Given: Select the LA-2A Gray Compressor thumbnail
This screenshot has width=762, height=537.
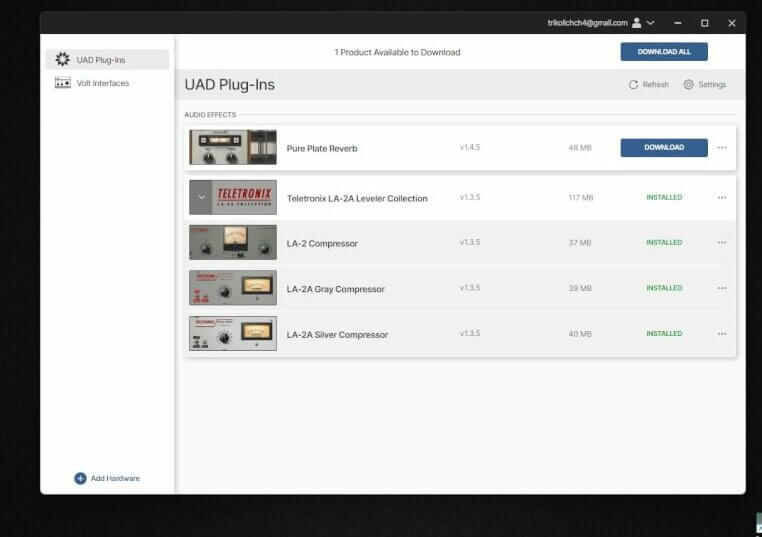Looking at the screenshot, I should [x=233, y=288].
